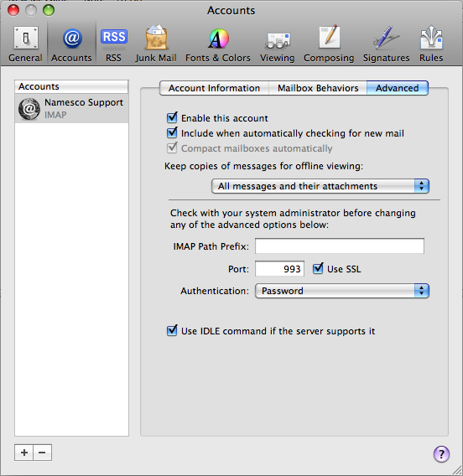
Task: Open the RSS preferences pane
Action: 113,44
